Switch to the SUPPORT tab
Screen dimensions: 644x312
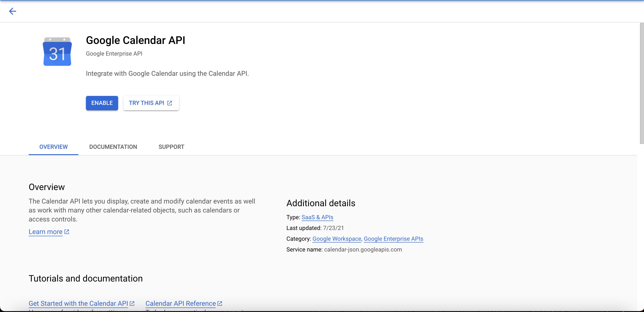pos(171,147)
